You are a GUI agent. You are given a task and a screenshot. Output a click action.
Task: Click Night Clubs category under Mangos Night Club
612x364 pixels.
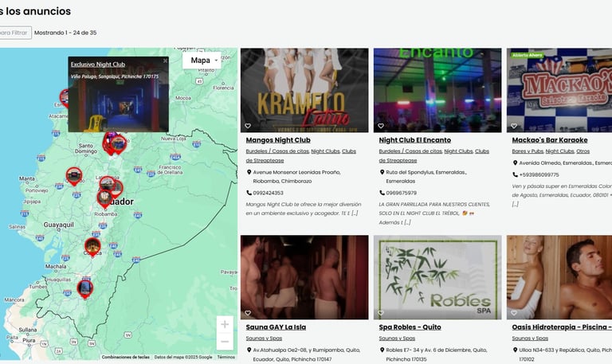[x=325, y=151]
